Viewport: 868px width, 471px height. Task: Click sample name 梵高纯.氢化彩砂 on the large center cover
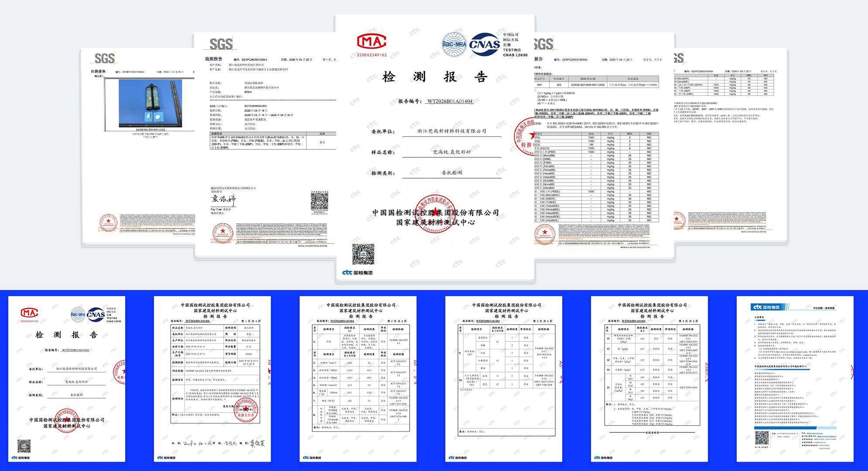click(452, 152)
